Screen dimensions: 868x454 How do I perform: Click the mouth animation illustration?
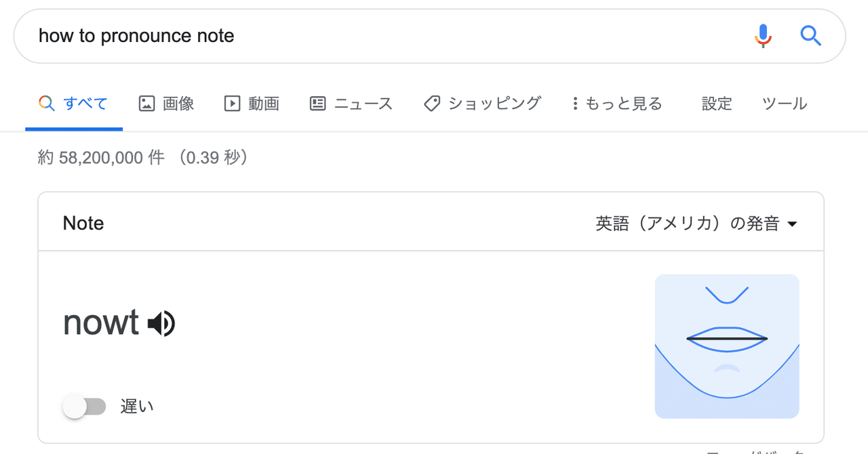point(727,346)
